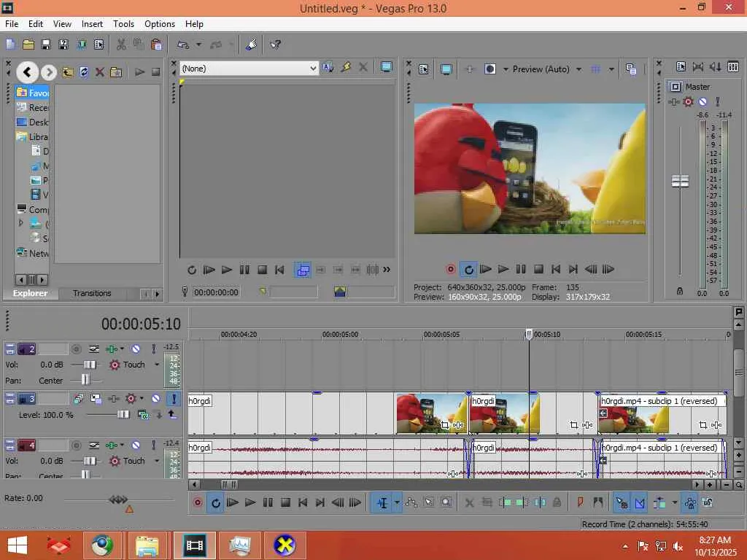
Task: Click the Zoom edit tool icon
Action: point(446,502)
